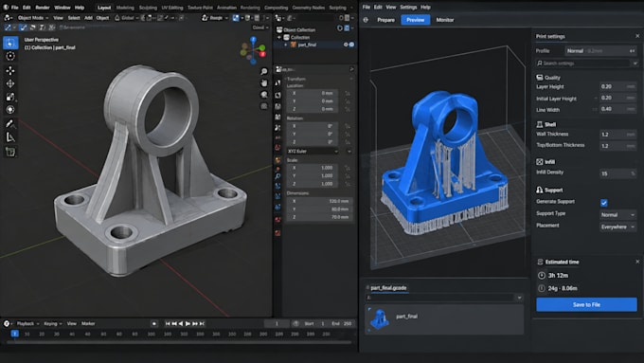Open the Modifiers wrench properties tab
Image resolution: width=644 pixels, height=363 pixels.
click(278, 176)
